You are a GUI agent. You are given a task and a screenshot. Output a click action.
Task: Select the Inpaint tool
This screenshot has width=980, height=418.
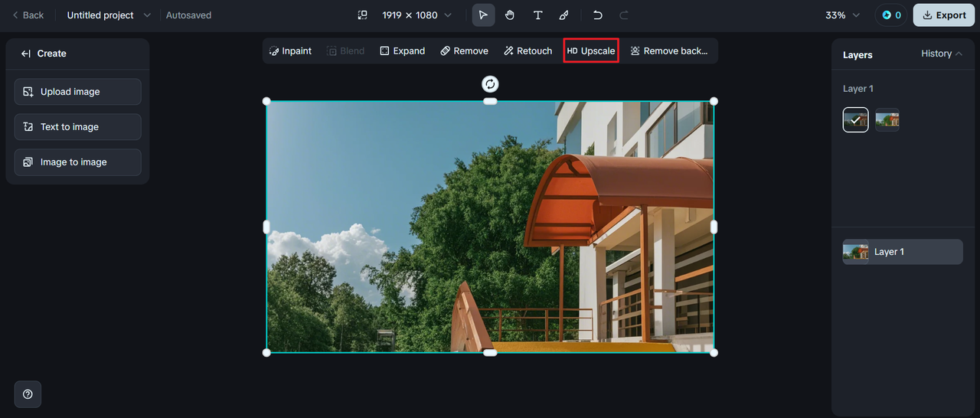(x=290, y=51)
